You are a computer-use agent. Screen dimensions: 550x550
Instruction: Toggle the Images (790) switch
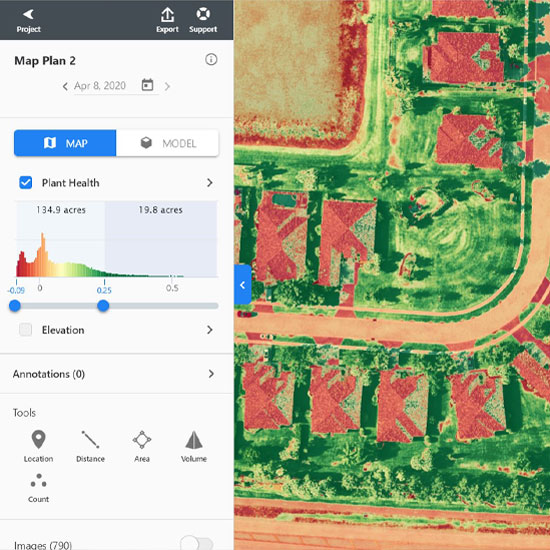tap(196, 544)
